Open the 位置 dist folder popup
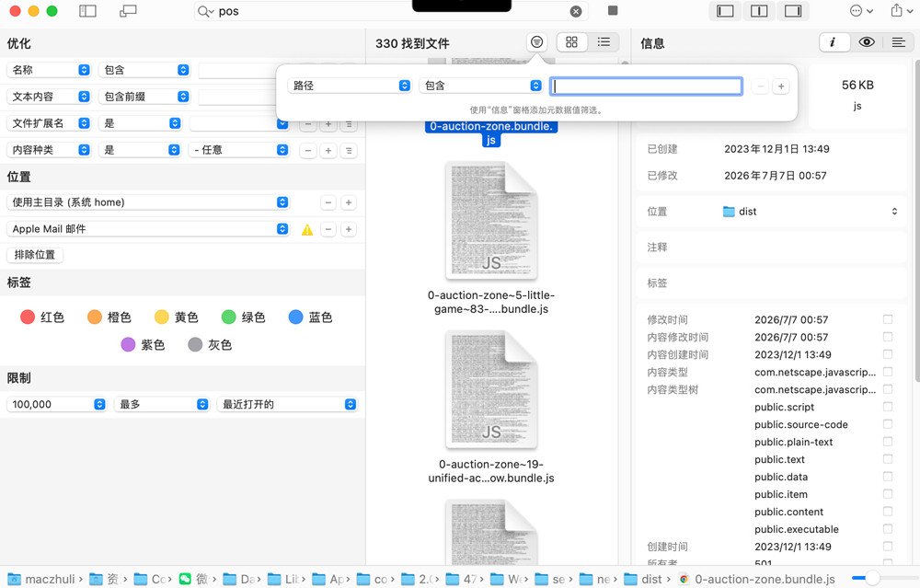This screenshot has height=588, width=920. pos(810,212)
